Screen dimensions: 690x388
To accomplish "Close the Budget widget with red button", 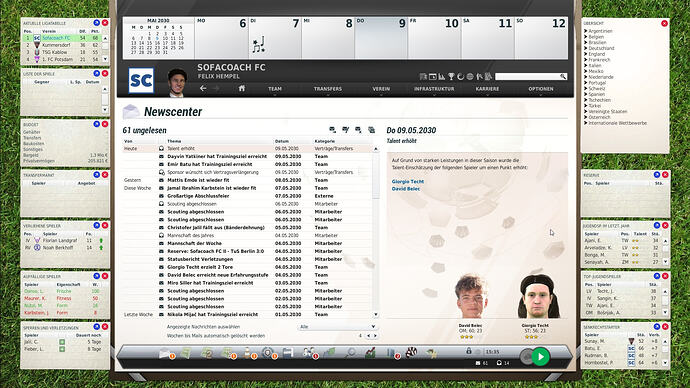I will pyautogui.click(x=105, y=124).
